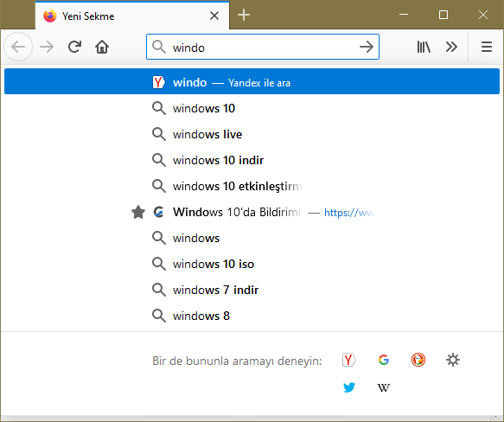Search with the Google one-off engine icon

pos(384,360)
